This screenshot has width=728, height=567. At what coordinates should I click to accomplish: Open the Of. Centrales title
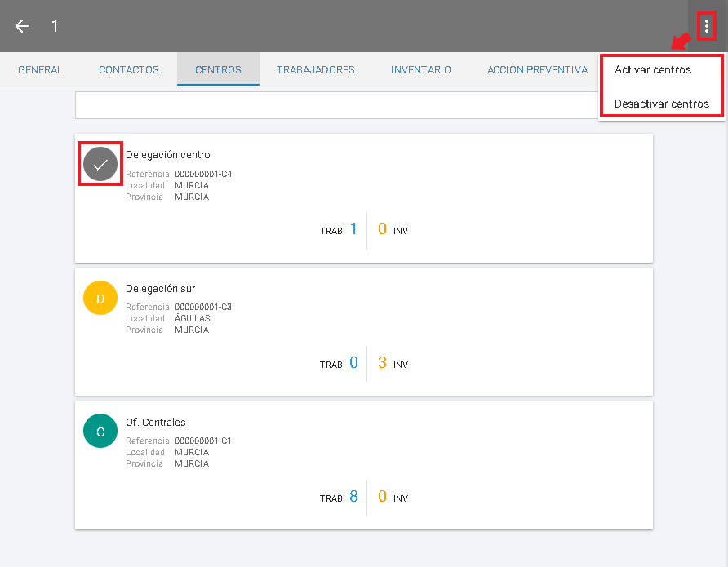155,423
